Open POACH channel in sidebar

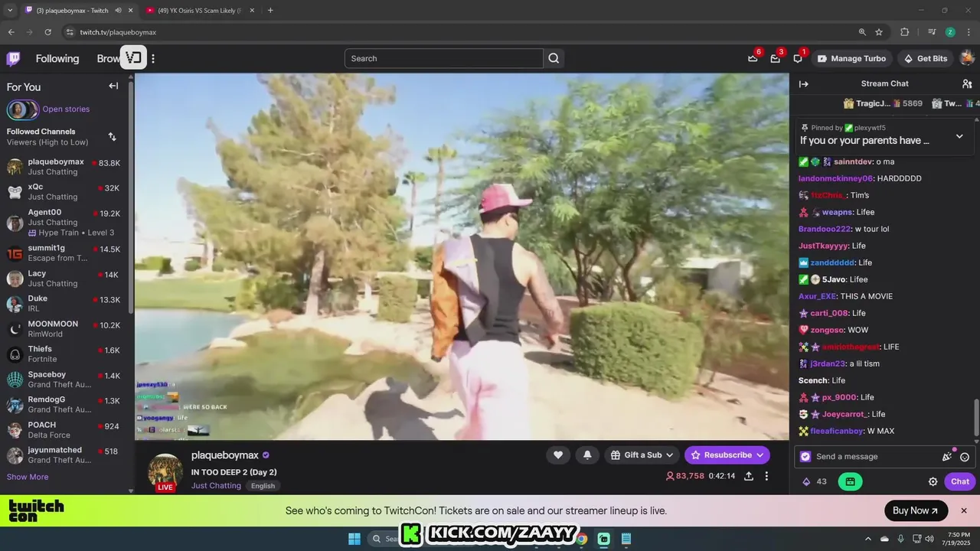(64, 429)
